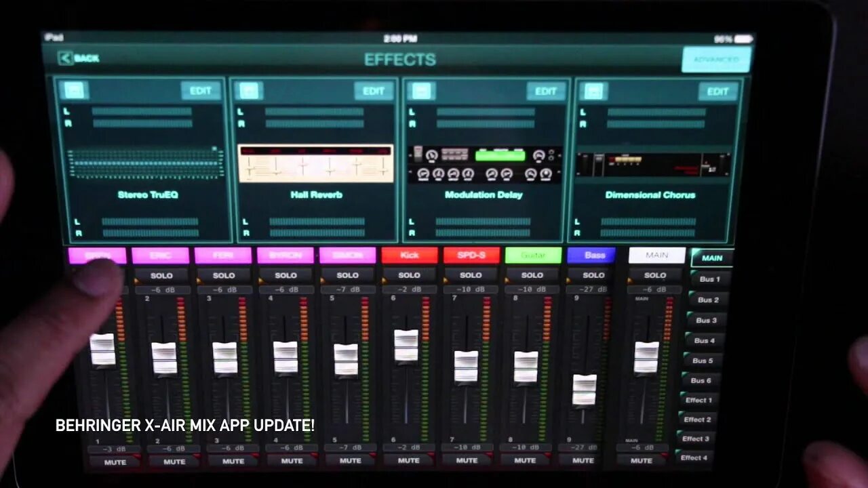Solo the SPD-S channel
Image resolution: width=868 pixels, height=488 pixels.
point(471,275)
